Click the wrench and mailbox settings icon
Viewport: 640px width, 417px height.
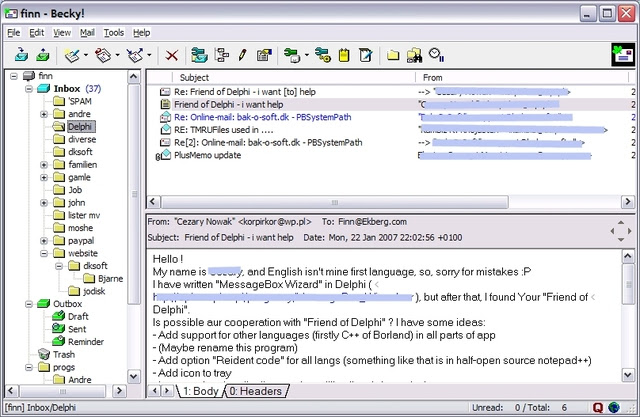click(292, 55)
